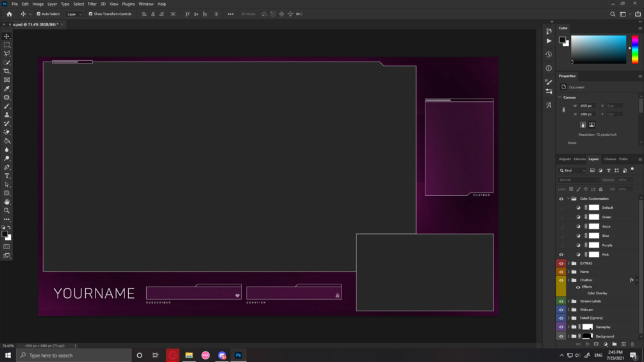Show the Default color layer
This screenshot has height=362, width=644.
pos(561,208)
